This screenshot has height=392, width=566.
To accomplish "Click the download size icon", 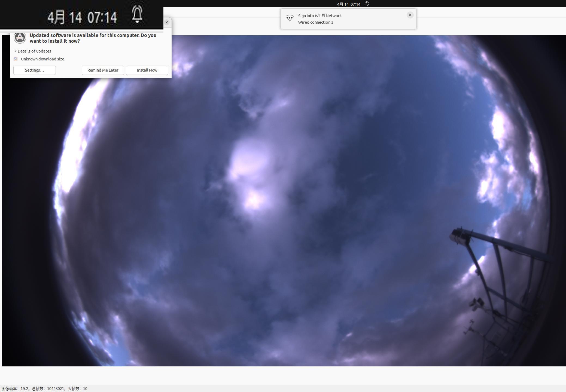I will 16,59.
